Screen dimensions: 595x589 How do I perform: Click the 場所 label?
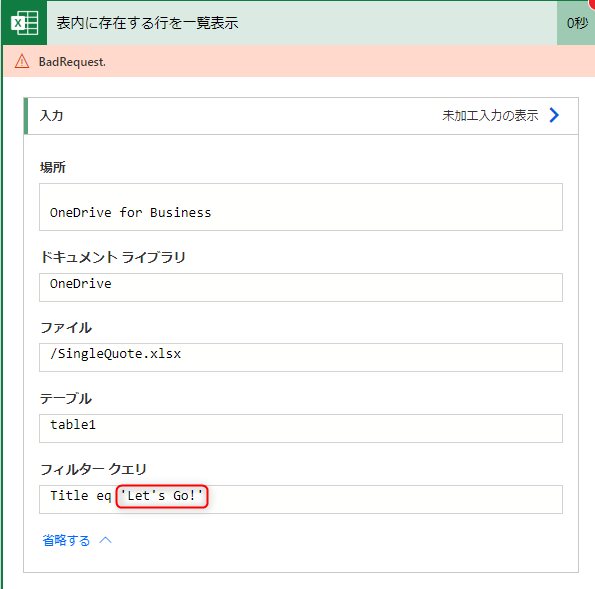click(53, 167)
